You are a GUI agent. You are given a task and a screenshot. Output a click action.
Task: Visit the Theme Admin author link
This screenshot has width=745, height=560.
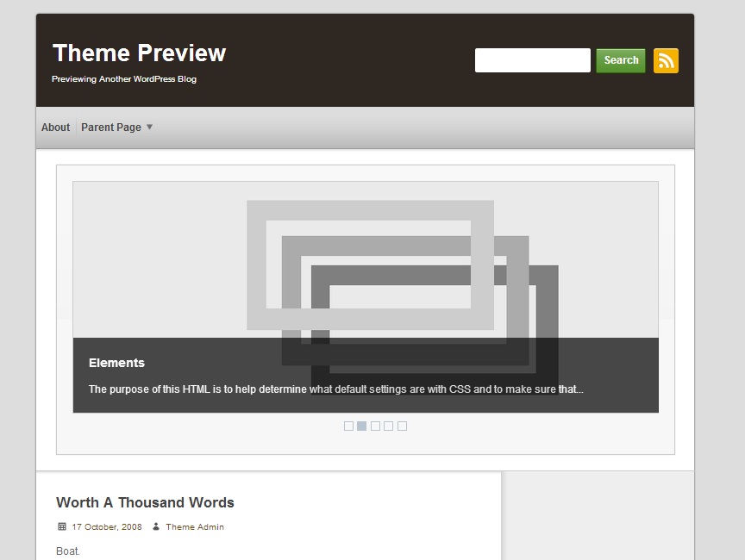tap(195, 526)
